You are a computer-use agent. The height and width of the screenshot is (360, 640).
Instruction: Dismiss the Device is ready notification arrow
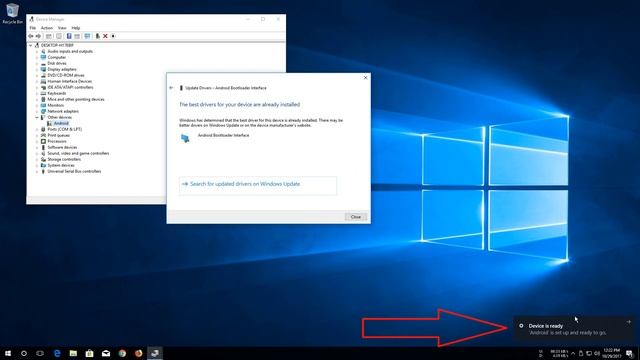tap(629, 322)
